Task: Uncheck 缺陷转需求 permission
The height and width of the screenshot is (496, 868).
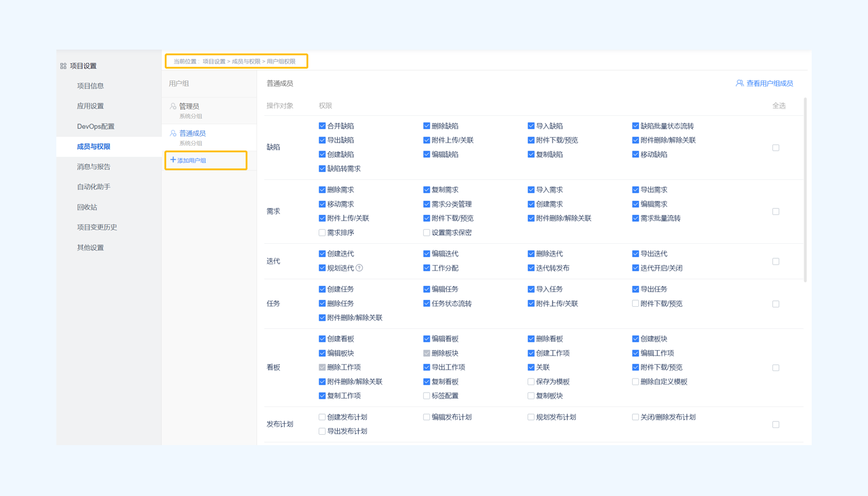Action: (322, 168)
